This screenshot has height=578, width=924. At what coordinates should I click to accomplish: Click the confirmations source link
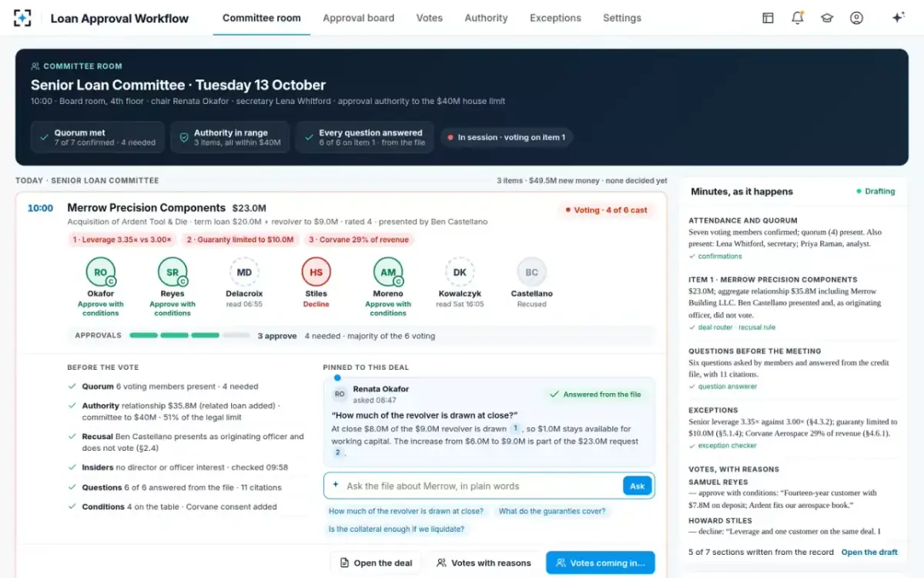coord(720,256)
